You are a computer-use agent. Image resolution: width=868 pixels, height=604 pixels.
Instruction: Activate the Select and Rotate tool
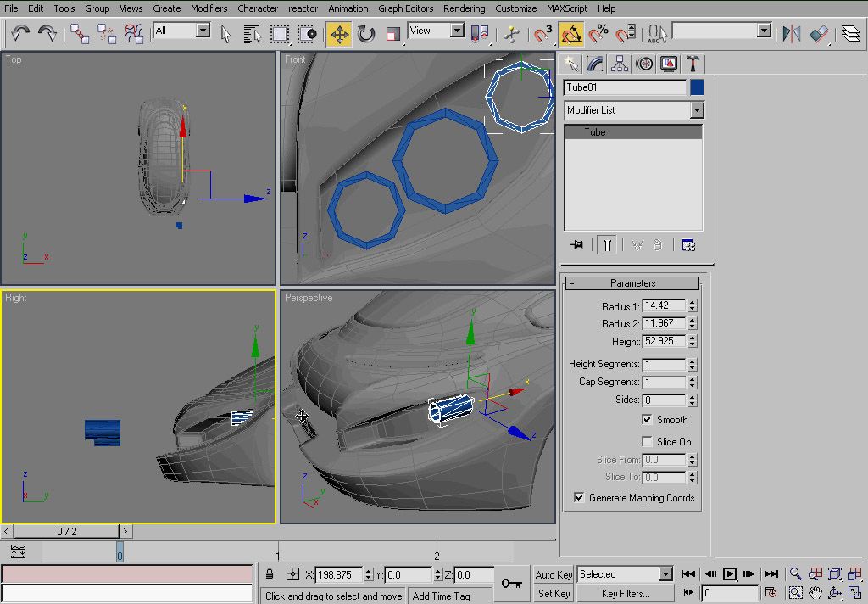(x=366, y=34)
